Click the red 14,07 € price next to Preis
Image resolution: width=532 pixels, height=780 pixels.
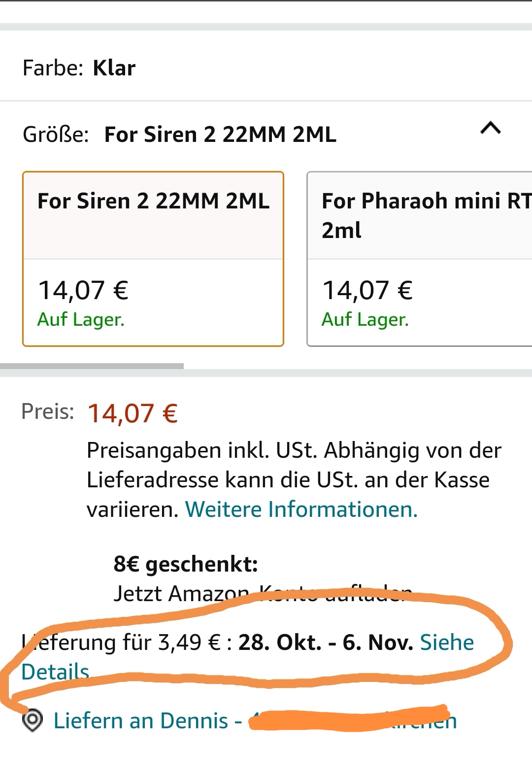coord(133,413)
